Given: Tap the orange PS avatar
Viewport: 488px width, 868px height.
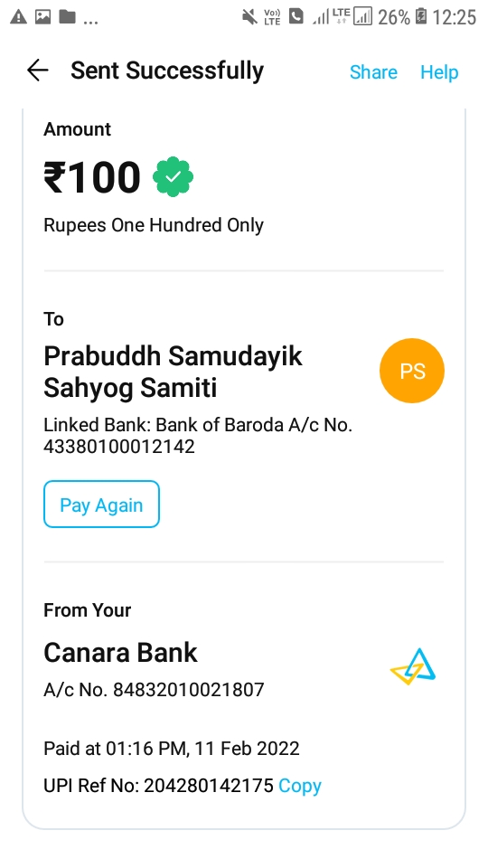Looking at the screenshot, I should [412, 371].
